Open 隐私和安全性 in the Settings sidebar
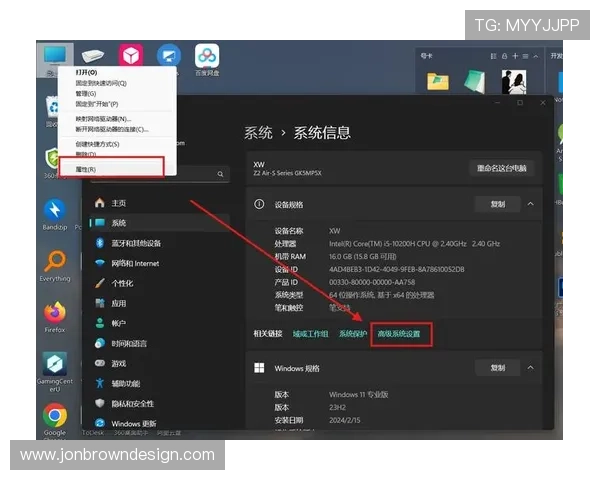The height and width of the screenshot is (480, 600). 159,403
